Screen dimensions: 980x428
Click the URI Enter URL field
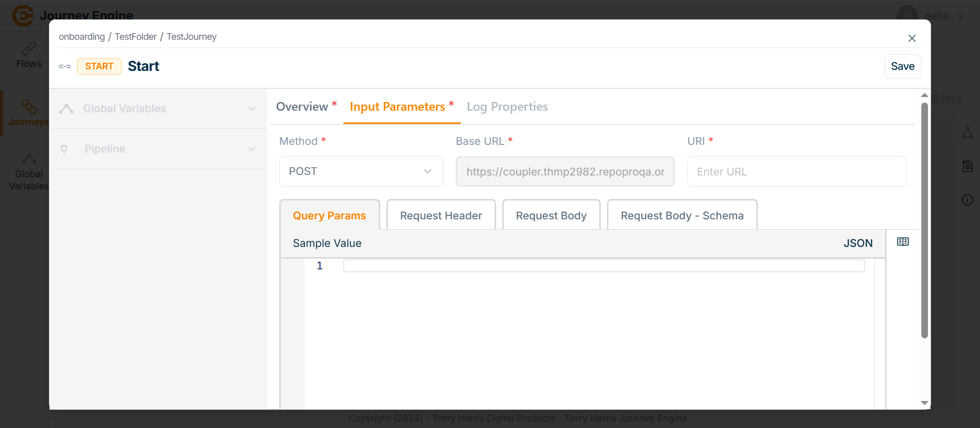[x=796, y=171]
